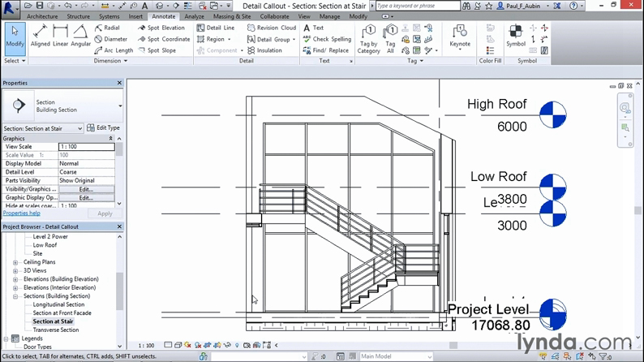The image size is (644, 362).
Task: Select Transverse Section in Project Browser
Action: (56, 330)
